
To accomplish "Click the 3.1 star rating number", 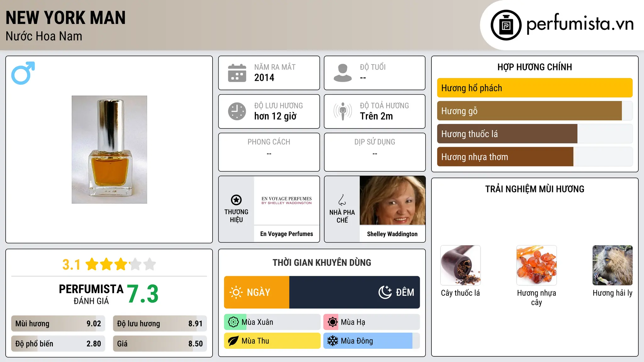I will click(x=71, y=265).
